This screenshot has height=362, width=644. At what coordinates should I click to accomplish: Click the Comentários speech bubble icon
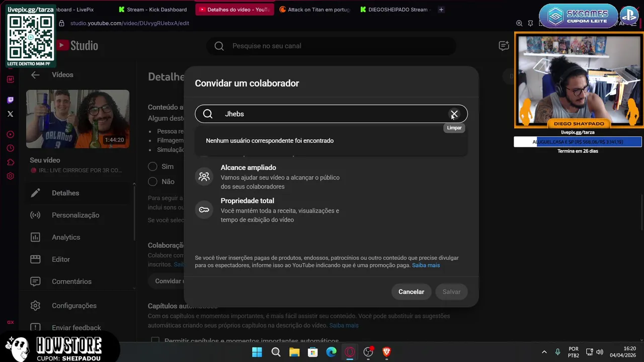(x=35, y=282)
